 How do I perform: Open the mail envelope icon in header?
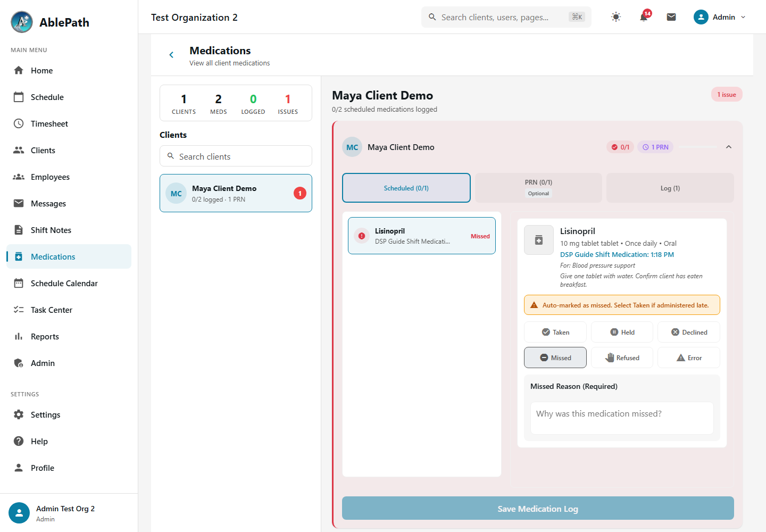pyautogui.click(x=671, y=17)
